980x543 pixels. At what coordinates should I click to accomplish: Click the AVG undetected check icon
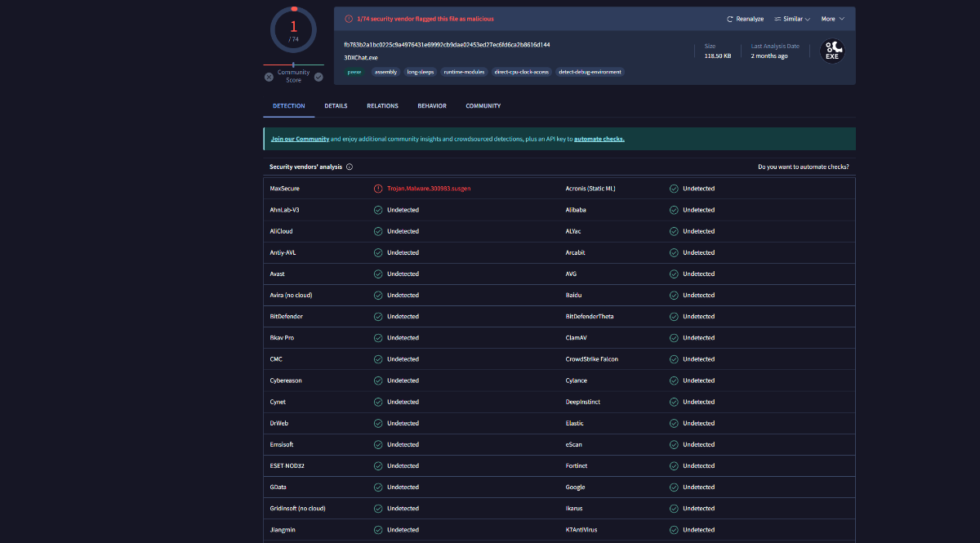(674, 274)
